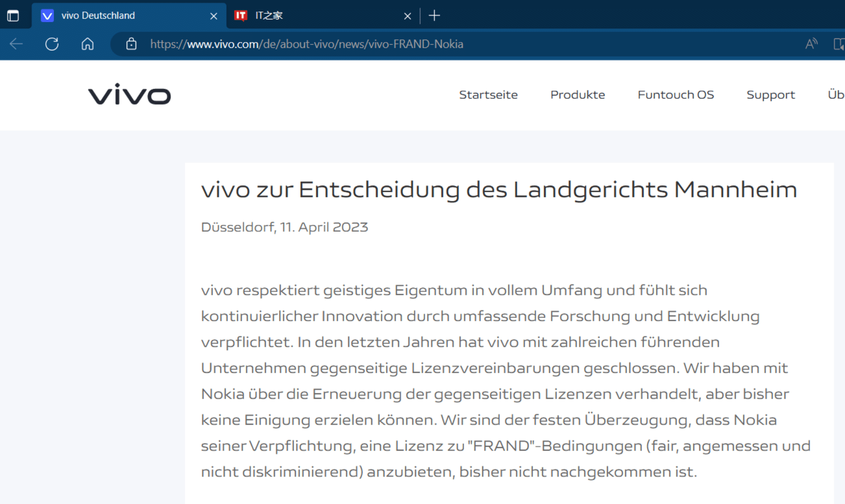The height and width of the screenshot is (504, 845).
Task: Open the Startseite menu item
Action: pos(488,95)
